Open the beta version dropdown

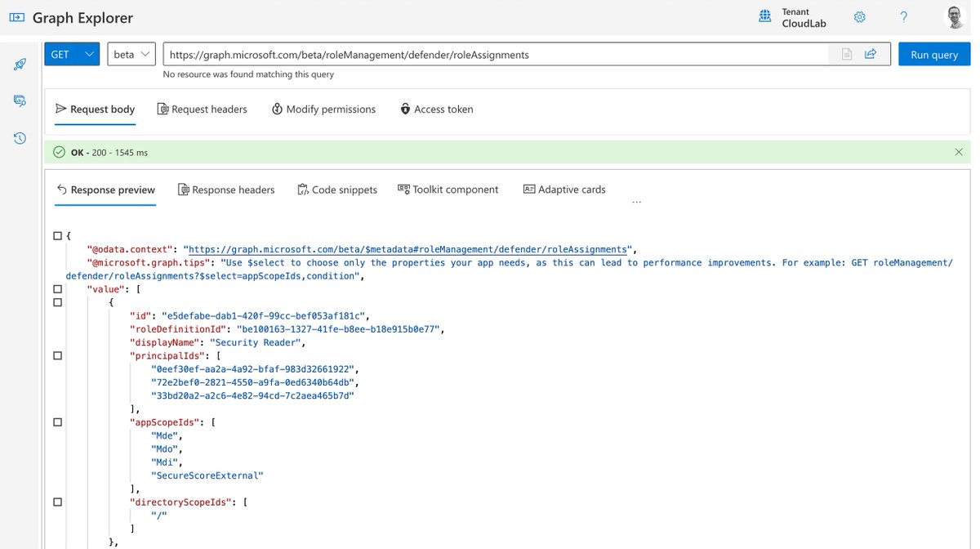(131, 54)
